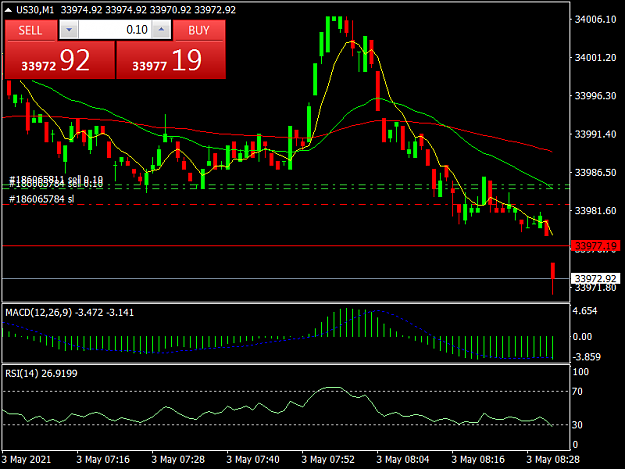This screenshot has height=469, width=625.
Task: Click the SELL button
Action: (30, 31)
